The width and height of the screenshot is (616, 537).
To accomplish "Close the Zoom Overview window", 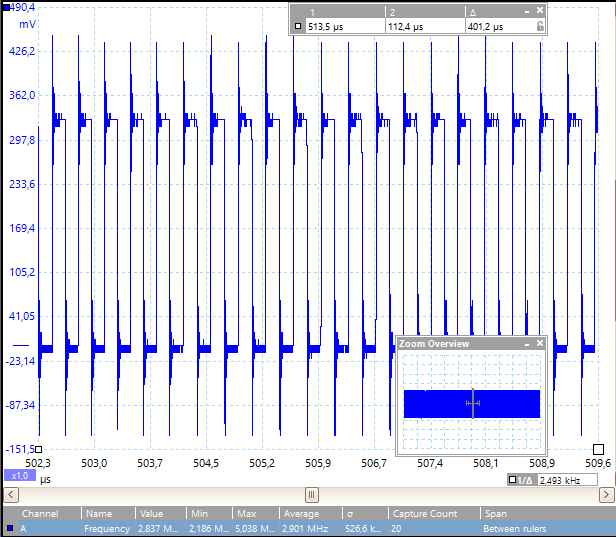I will pyautogui.click(x=540, y=343).
